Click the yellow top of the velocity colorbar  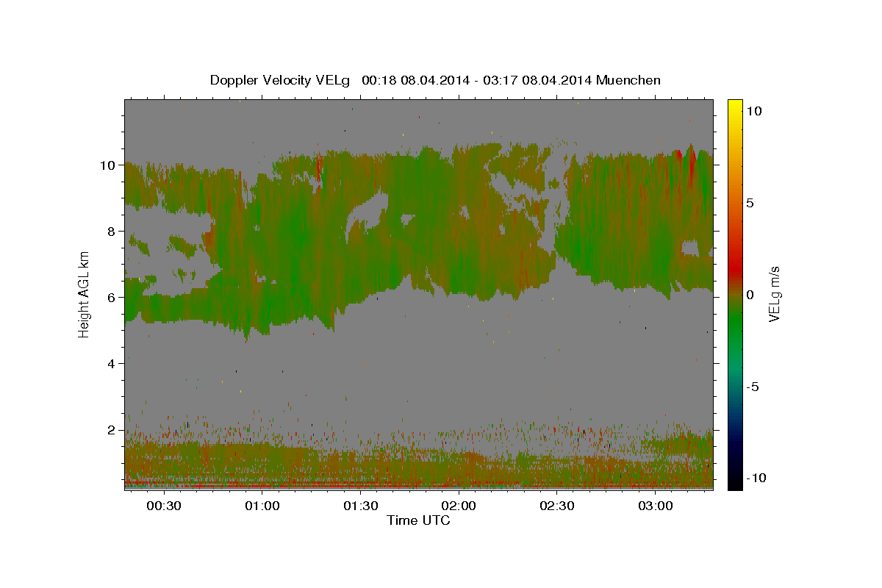click(734, 107)
